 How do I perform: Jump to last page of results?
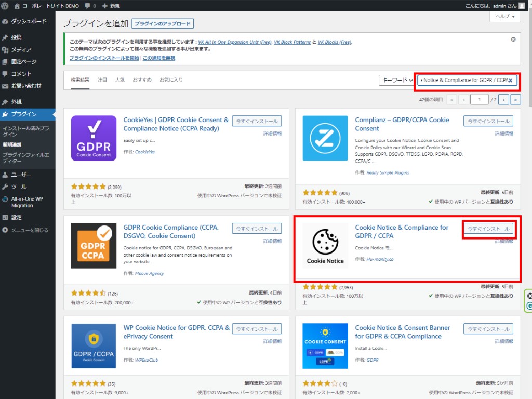click(x=516, y=99)
